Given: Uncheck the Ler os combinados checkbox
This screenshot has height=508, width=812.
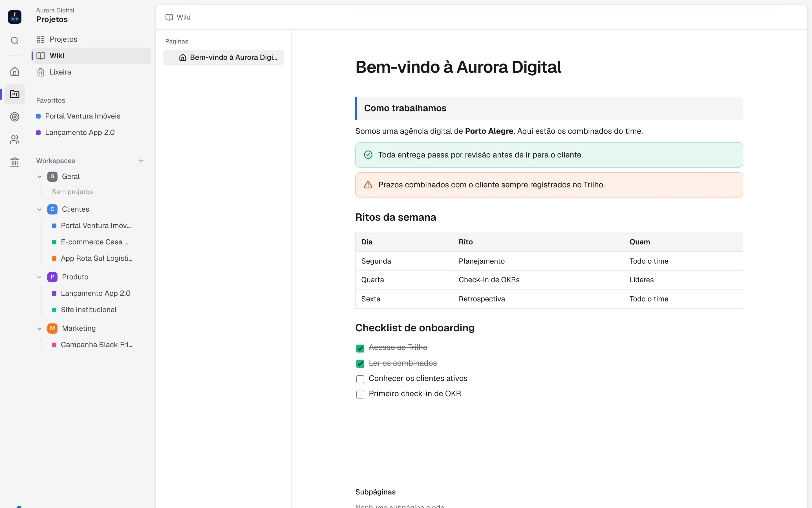Looking at the screenshot, I should (360, 364).
